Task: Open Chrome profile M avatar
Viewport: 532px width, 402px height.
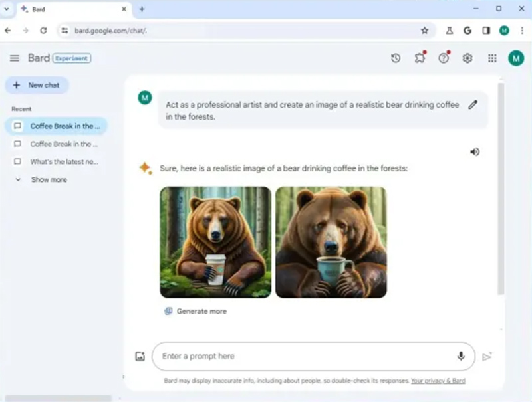Action: click(x=504, y=31)
